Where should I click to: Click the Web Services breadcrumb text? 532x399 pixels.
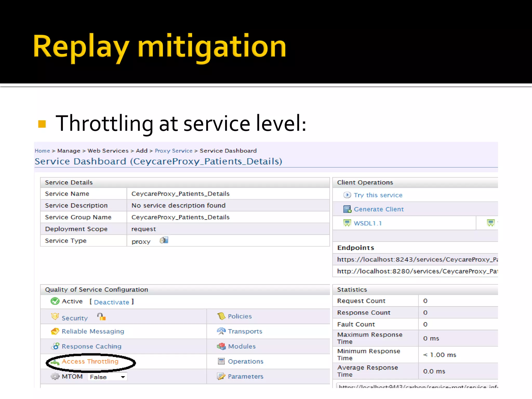(x=108, y=151)
